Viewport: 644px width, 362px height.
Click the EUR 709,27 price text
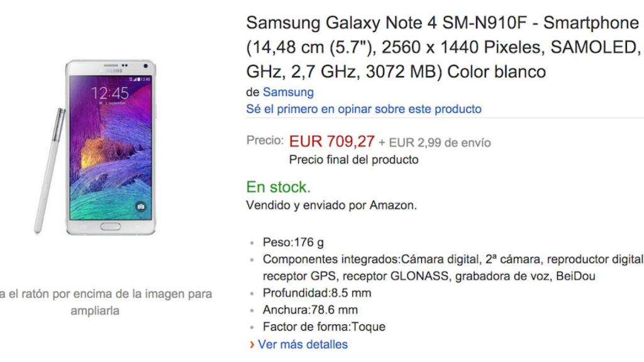tap(330, 141)
